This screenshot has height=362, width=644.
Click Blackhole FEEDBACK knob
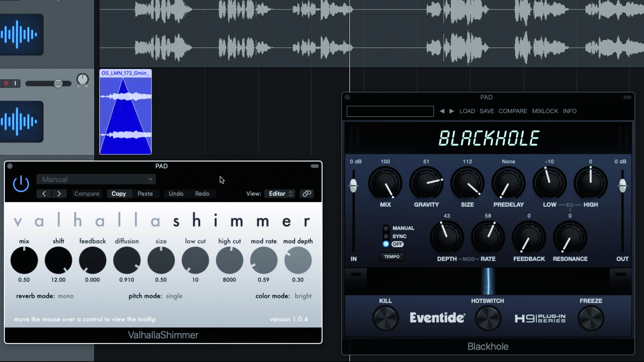click(529, 238)
